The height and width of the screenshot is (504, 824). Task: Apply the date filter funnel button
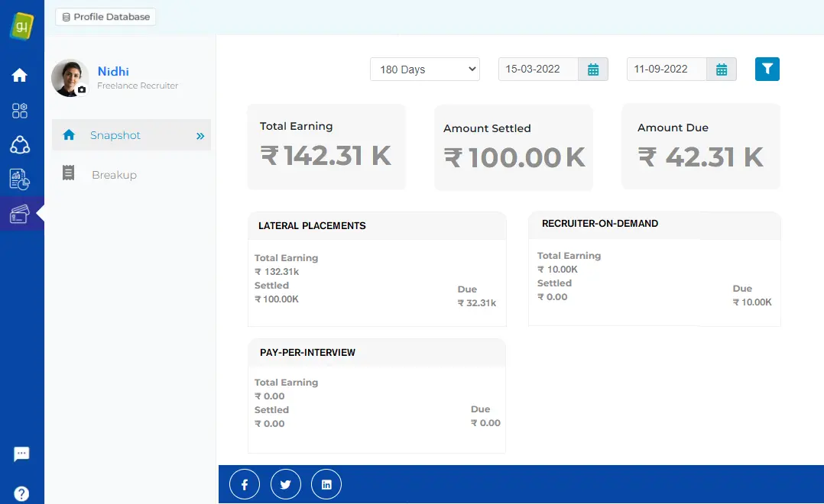[767, 69]
